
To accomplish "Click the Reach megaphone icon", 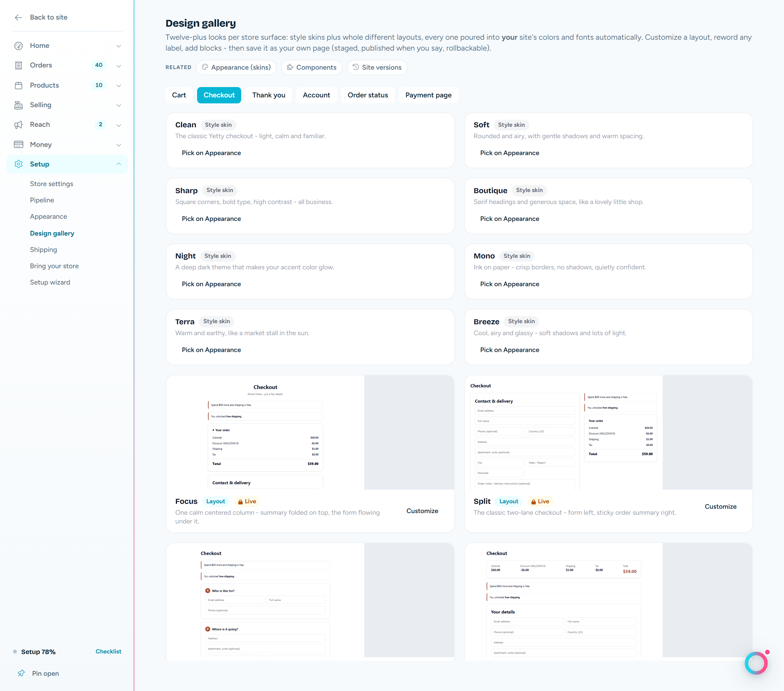I will [x=19, y=125].
